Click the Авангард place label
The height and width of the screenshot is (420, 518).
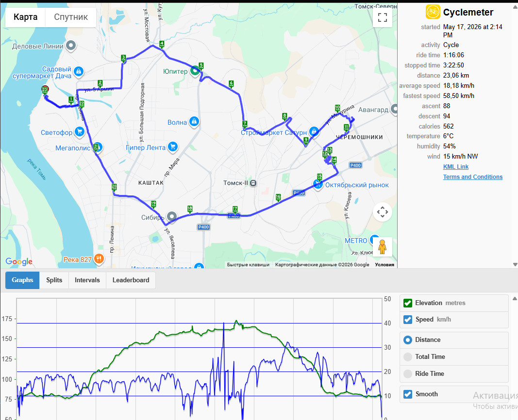click(373, 110)
